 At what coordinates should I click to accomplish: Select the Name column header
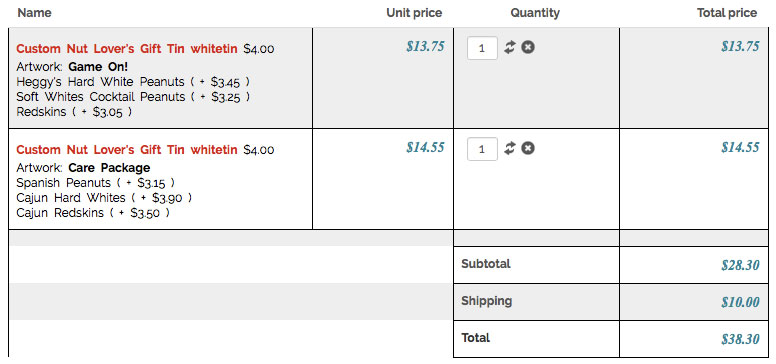point(35,13)
